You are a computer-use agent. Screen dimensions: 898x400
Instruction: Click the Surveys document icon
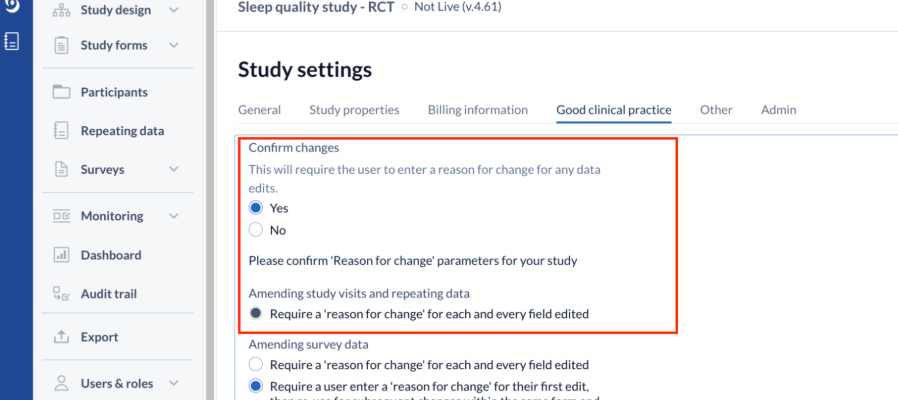(61, 170)
